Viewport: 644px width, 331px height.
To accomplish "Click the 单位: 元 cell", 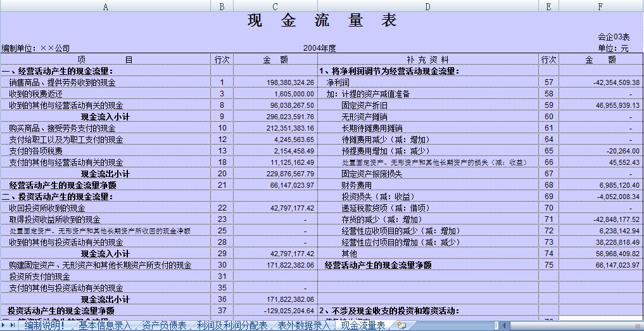I will tap(614, 48).
